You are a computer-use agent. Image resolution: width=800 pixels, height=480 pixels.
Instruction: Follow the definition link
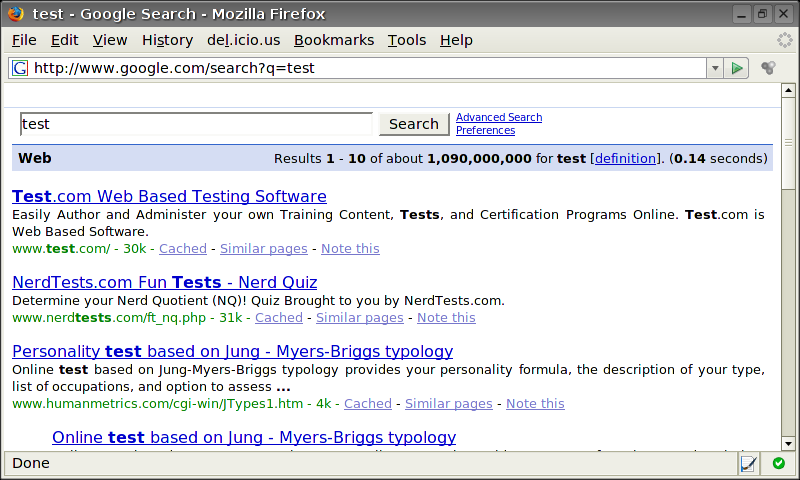625,159
